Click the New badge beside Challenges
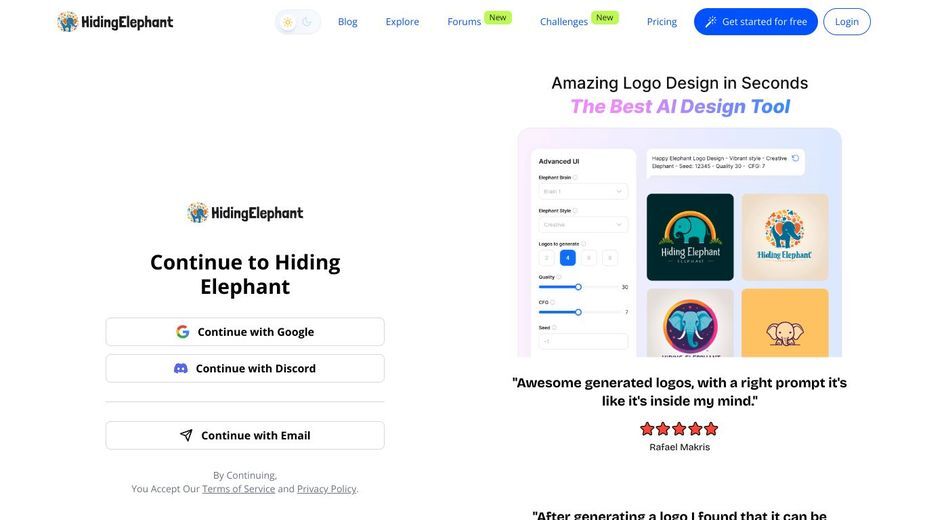This screenshot has width=925, height=520. click(x=605, y=18)
